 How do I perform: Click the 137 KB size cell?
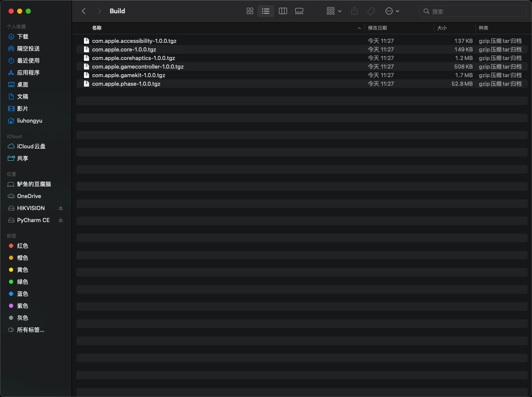(x=463, y=41)
